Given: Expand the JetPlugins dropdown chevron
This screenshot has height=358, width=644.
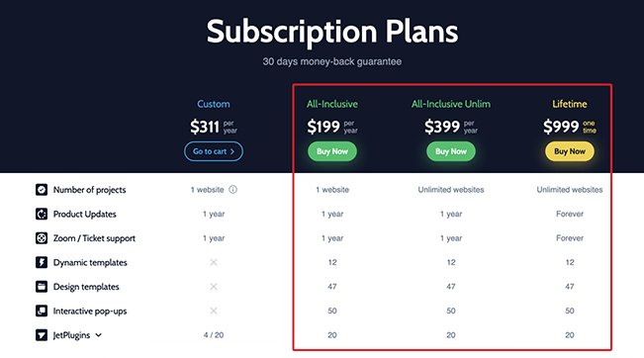Looking at the screenshot, I should 99,335.
